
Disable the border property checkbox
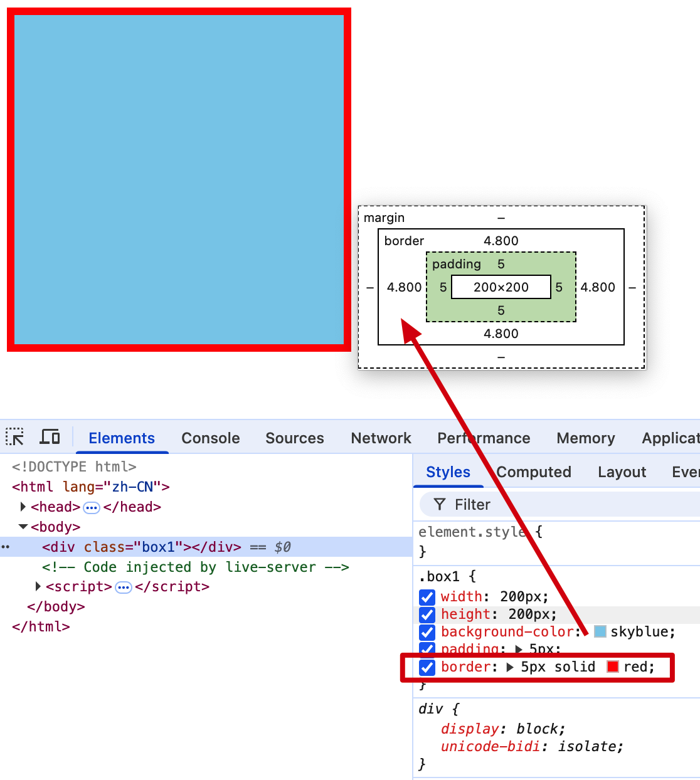pos(427,667)
